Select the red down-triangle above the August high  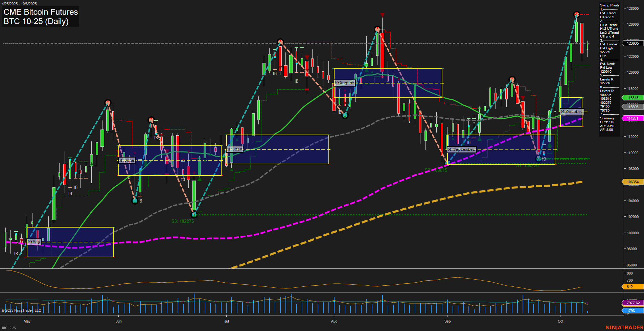pyautogui.click(x=382, y=15)
